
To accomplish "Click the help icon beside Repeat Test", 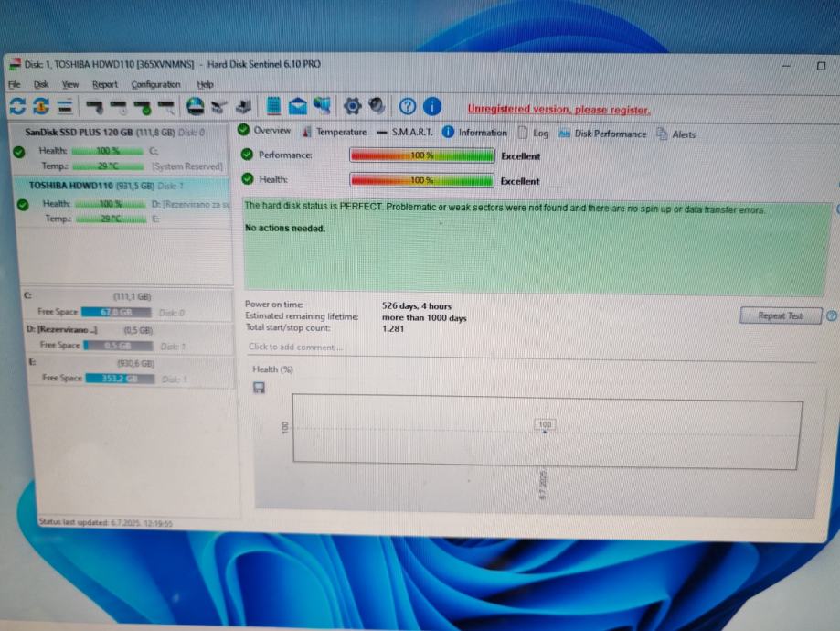I will pyautogui.click(x=832, y=315).
